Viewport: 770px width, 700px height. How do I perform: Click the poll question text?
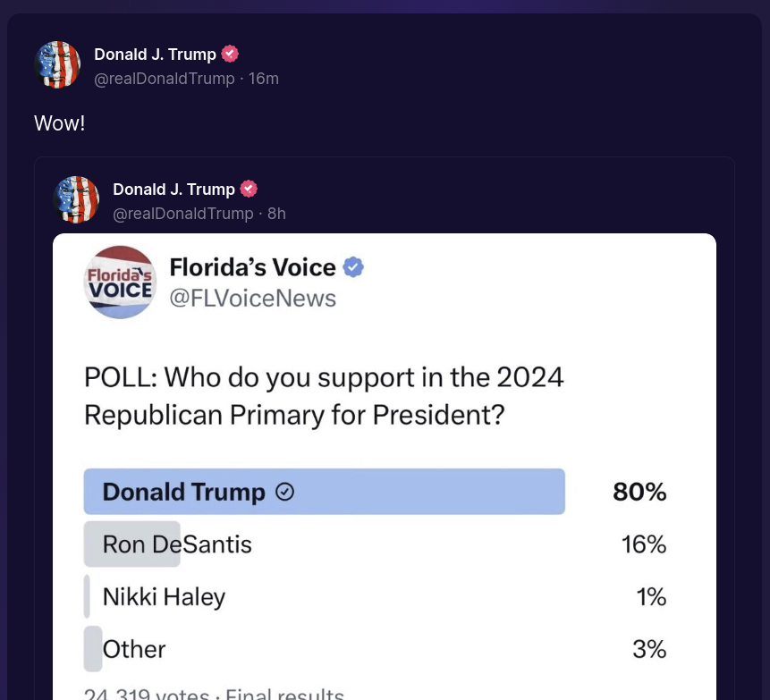(x=324, y=396)
